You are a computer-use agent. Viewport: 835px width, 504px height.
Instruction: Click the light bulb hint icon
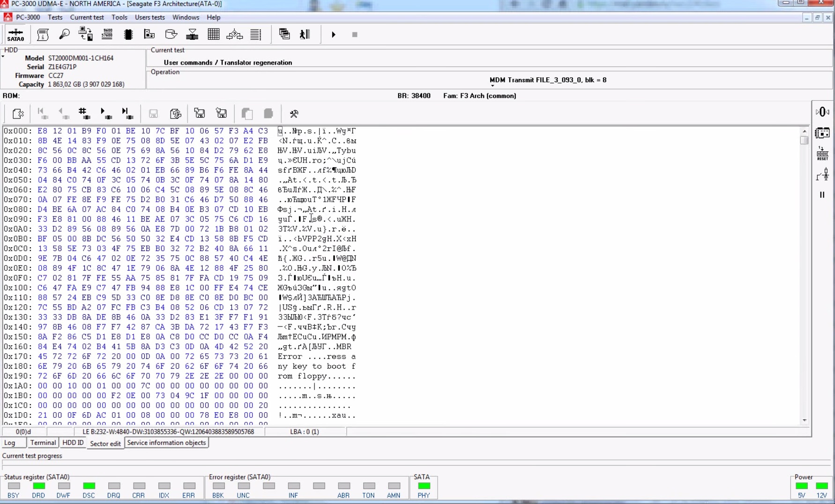tap(64, 34)
